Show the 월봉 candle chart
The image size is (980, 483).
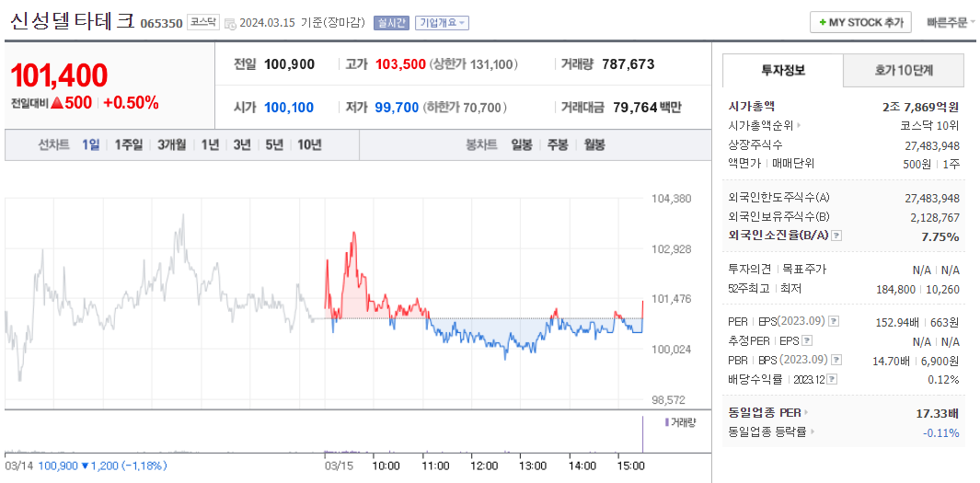[x=594, y=145]
